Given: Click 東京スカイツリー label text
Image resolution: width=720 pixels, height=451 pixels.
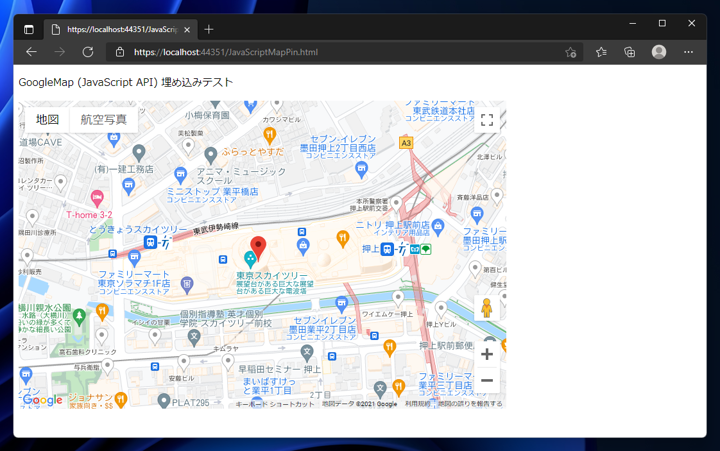Looking at the screenshot, I should point(272,276).
